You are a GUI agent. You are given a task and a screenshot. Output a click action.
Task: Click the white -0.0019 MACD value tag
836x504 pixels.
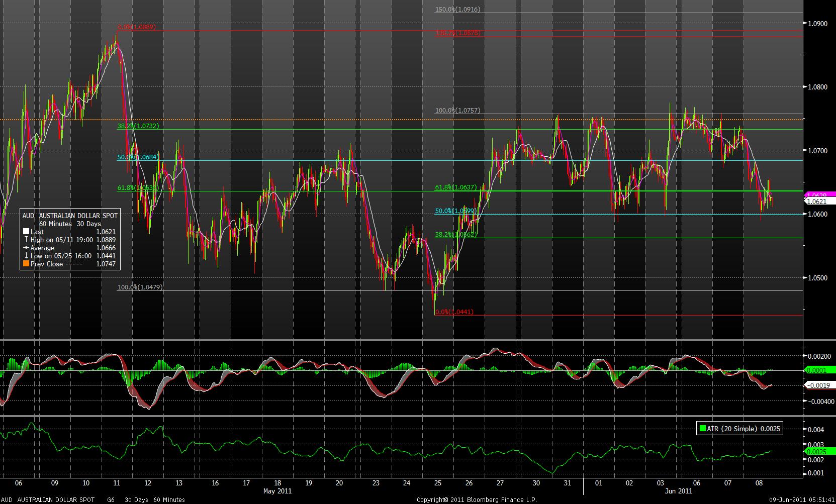click(819, 385)
